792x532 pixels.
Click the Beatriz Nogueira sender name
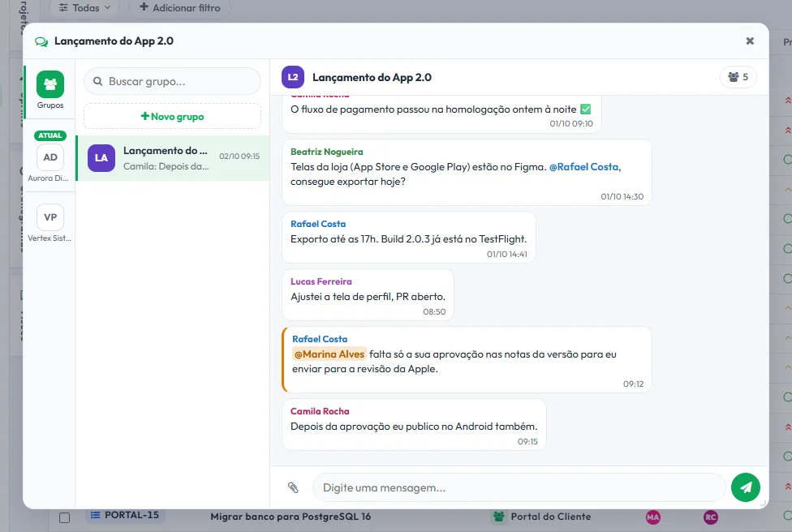pyautogui.click(x=327, y=152)
